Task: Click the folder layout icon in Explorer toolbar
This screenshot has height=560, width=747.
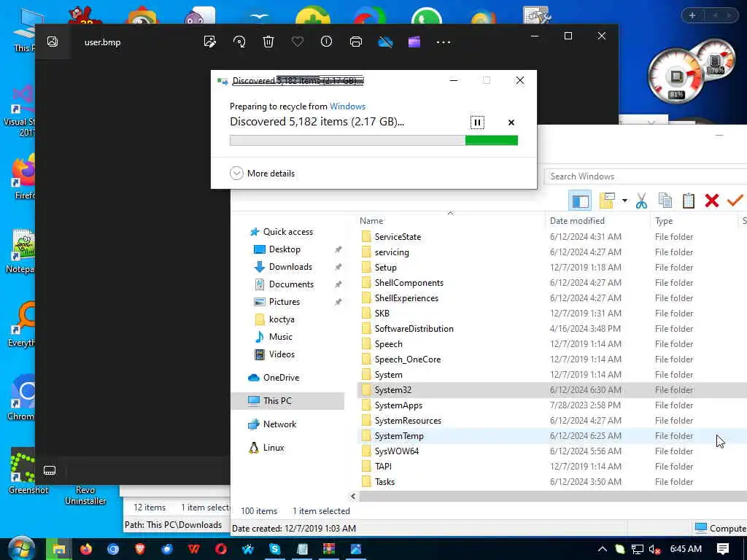Action: (x=608, y=201)
